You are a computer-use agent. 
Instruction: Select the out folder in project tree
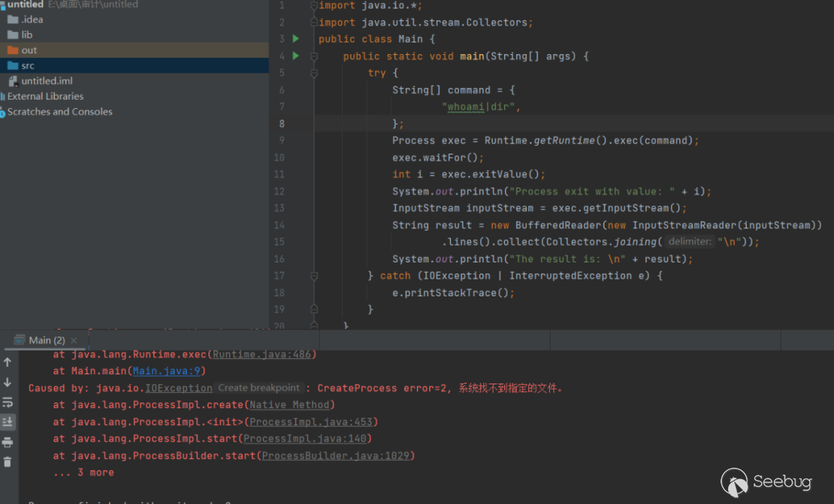[x=29, y=50]
